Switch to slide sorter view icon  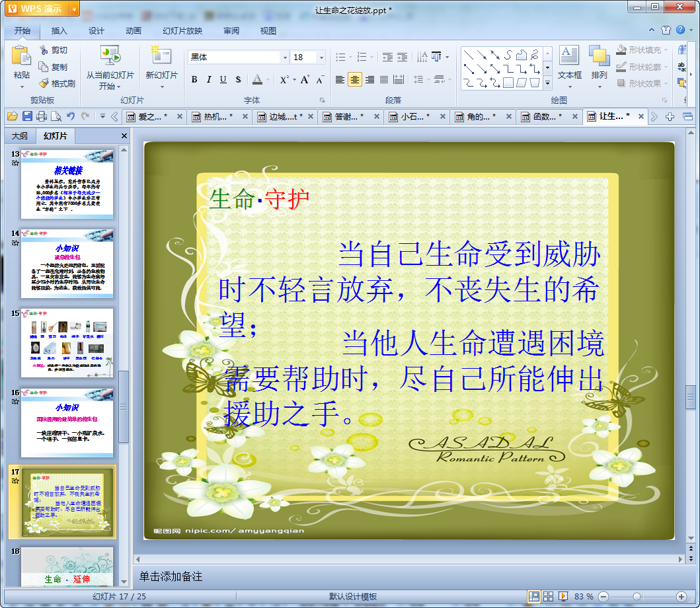pos(548,596)
